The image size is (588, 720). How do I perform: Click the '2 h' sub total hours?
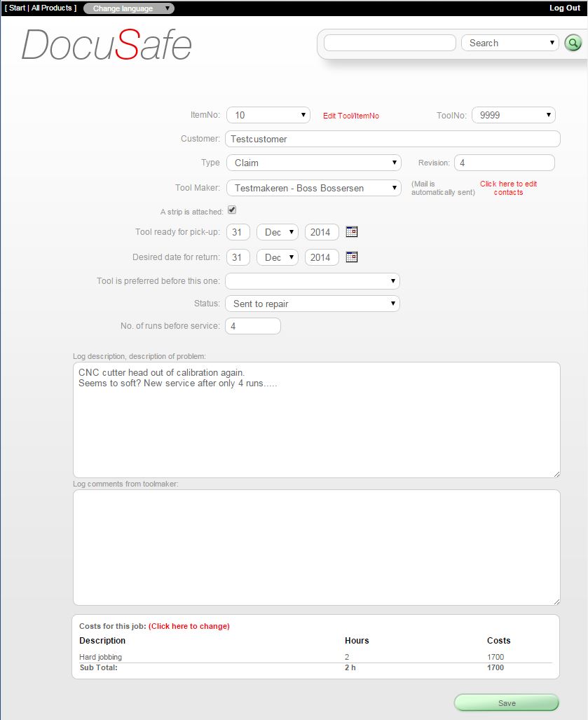point(350,667)
